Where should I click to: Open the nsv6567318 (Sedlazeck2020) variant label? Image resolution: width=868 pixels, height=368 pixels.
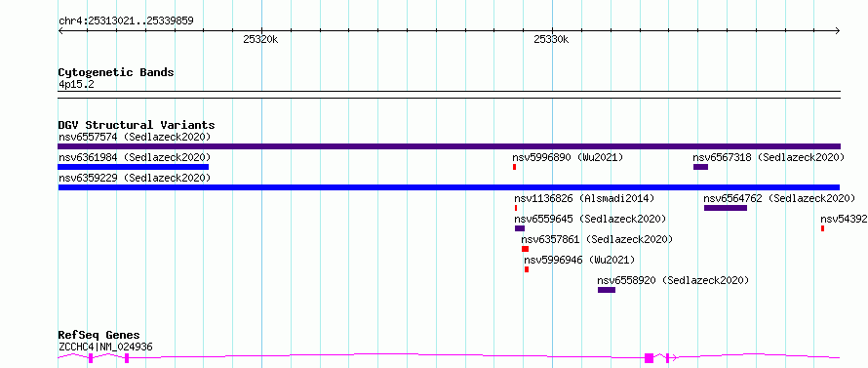click(769, 157)
